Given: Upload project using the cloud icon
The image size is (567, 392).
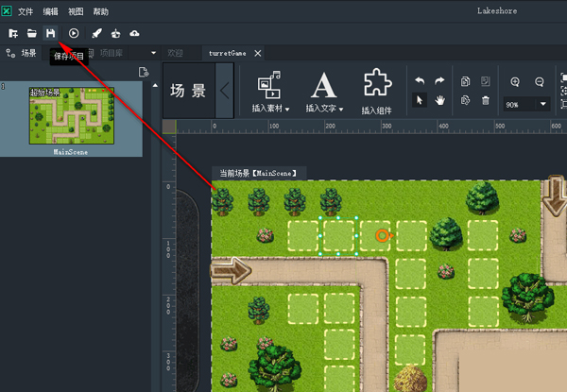Looking at the screenshot, I should [x=134, y=33].
